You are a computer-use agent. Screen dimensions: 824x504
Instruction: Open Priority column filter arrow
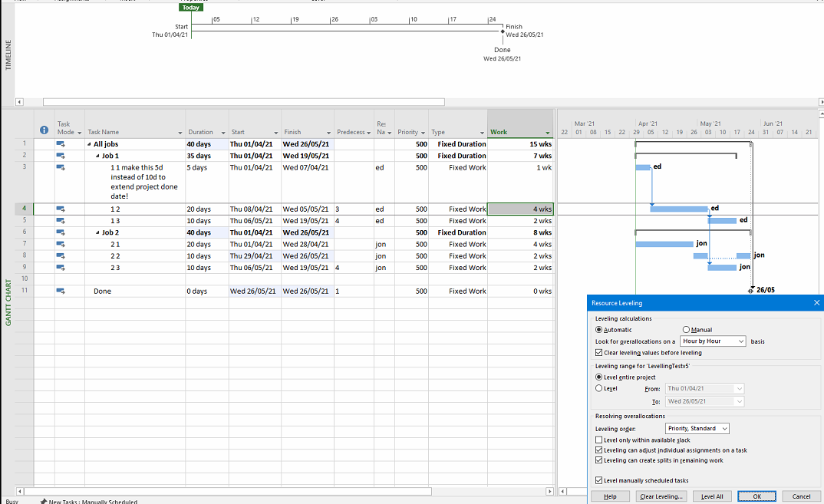(423, 133)
